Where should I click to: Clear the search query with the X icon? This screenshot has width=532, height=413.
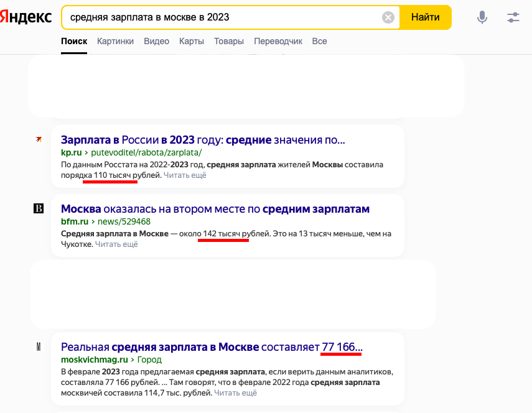coord(388,17)
